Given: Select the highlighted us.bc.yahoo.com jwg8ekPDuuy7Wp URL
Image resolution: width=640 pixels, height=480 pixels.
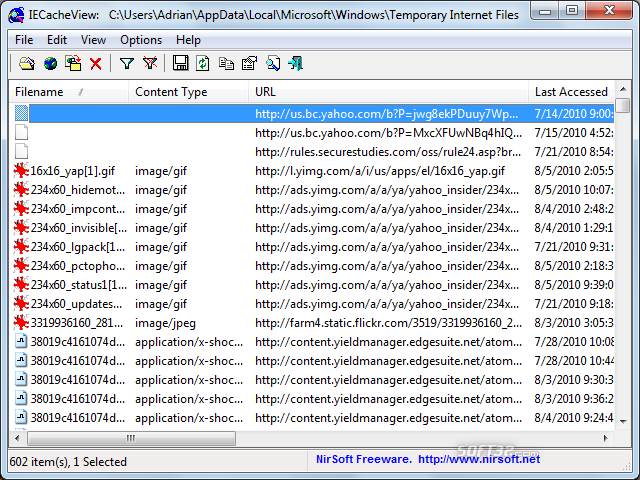Looking at the screenshot, I should 386,114.
